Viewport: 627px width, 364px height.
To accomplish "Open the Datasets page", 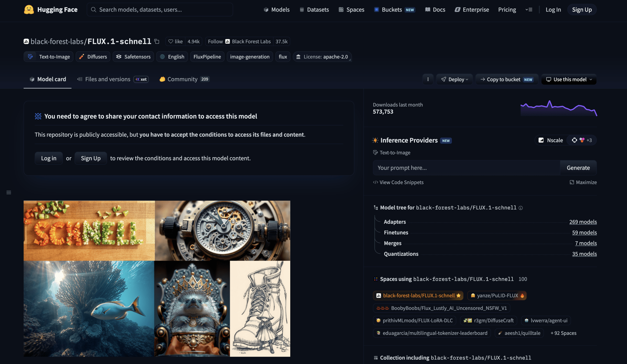I will click(x=314, y=10).
